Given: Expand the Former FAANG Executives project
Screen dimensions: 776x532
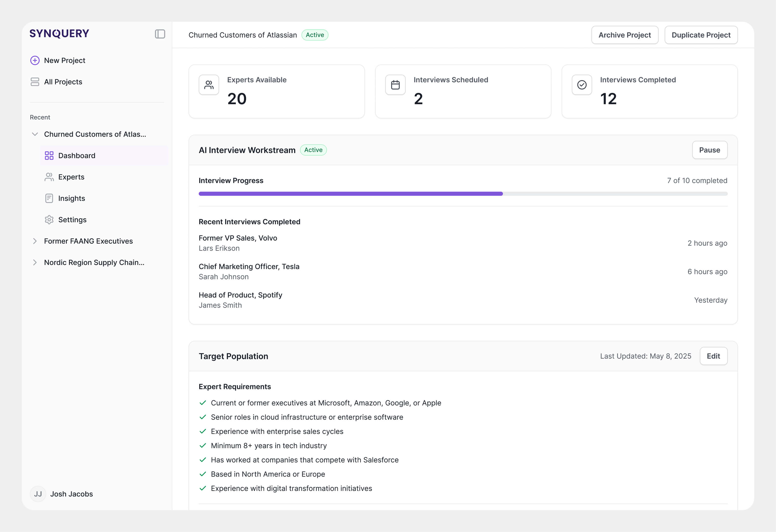Looking at the screenshot, I should (x=35, y=241).
